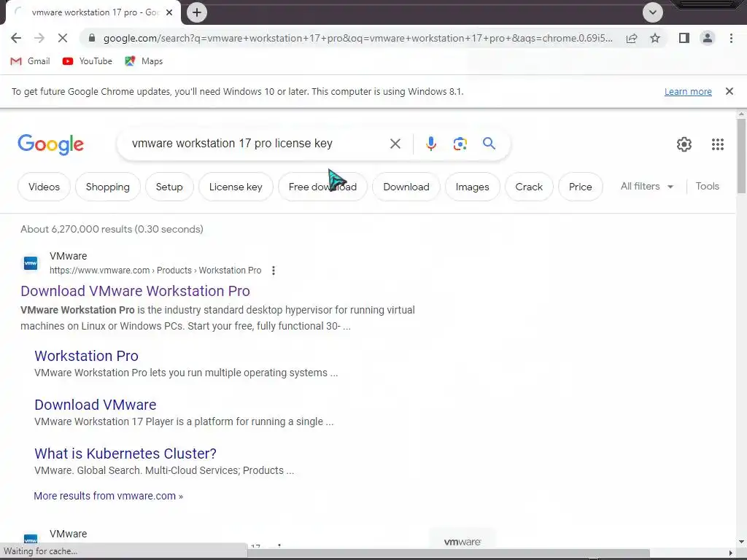Open more options for first VMware result
The height and width of the screenshot is (560, 747).
pos(273,271)
